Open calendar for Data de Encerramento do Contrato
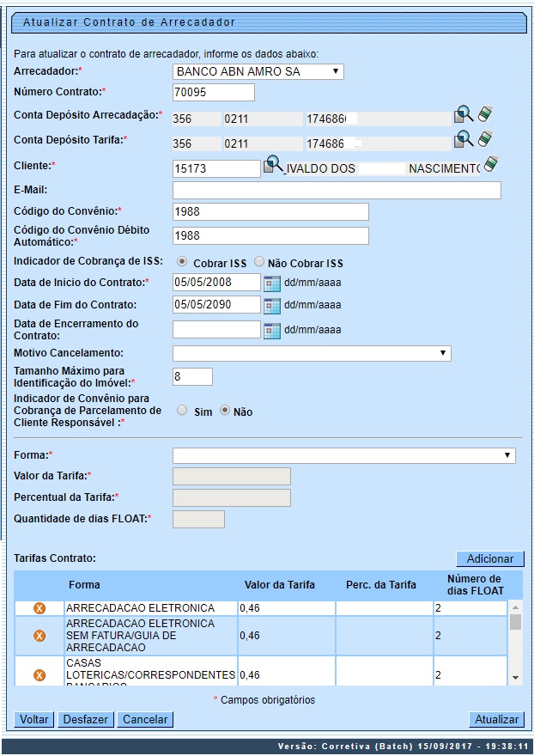534x756 pixels. tap(271, 330)
